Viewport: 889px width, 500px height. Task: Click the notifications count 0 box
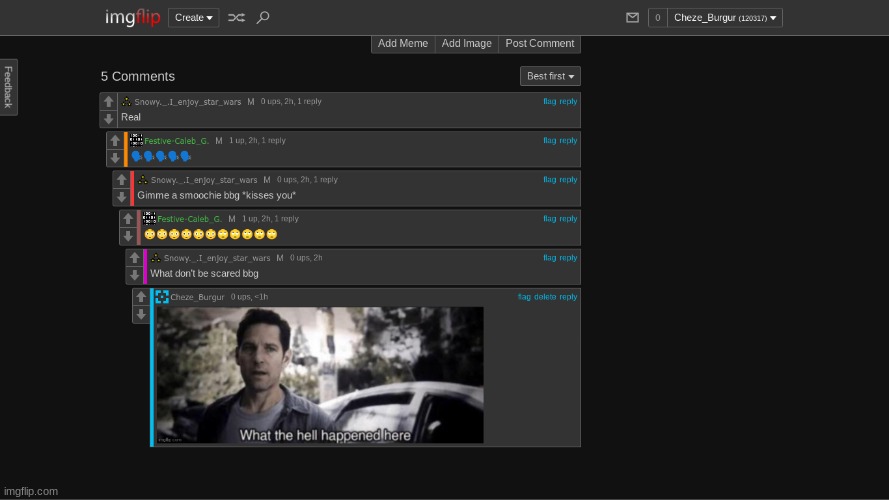658,18
